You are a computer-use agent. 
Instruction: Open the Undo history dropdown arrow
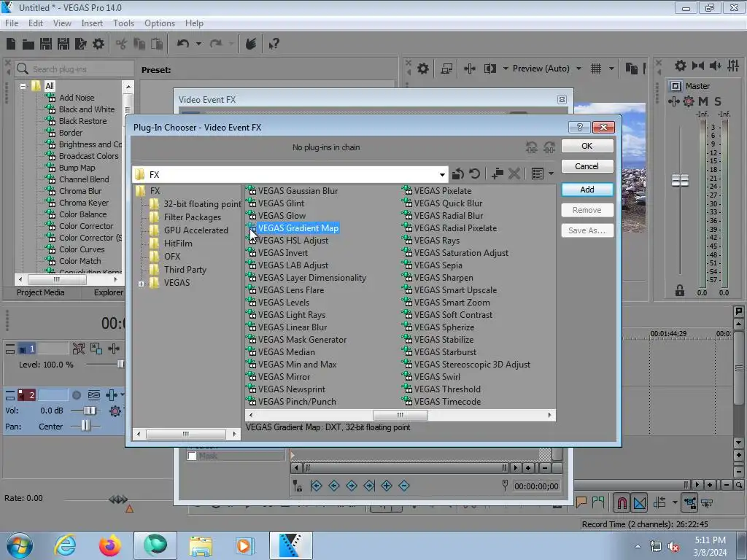[x=198, y=44]
